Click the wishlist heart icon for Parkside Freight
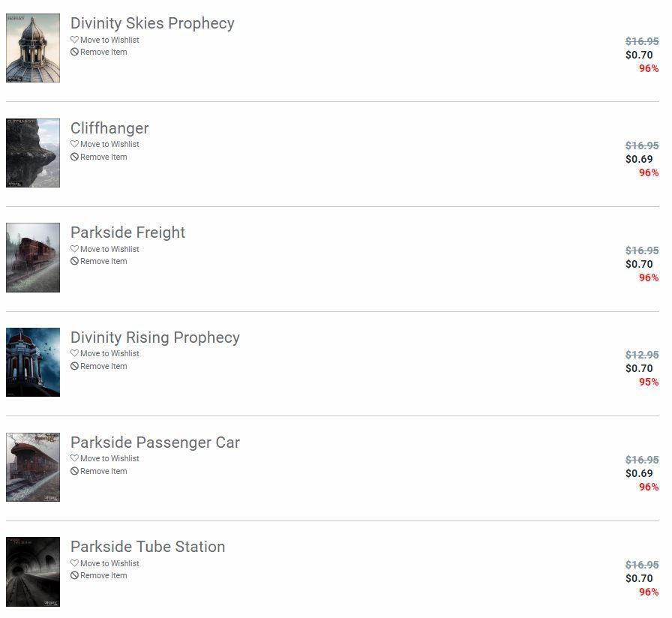 click(x=74, y=249)
